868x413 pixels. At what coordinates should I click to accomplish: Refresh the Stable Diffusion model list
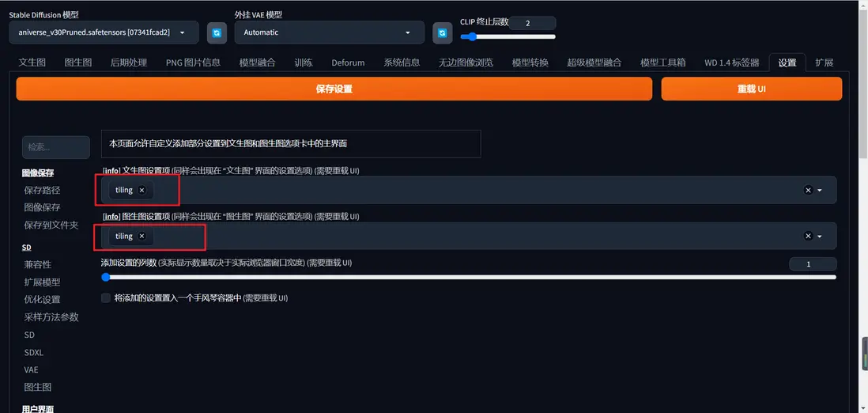point(217,32)
